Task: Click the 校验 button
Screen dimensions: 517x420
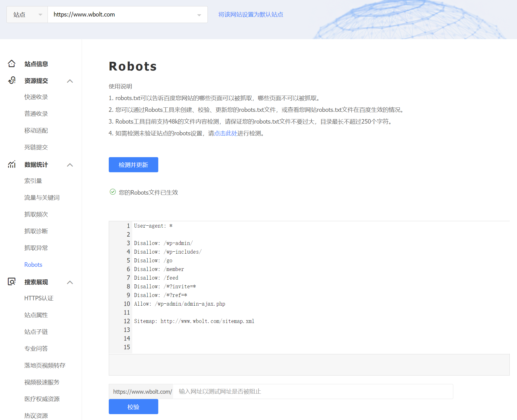Action: (133, 407)
